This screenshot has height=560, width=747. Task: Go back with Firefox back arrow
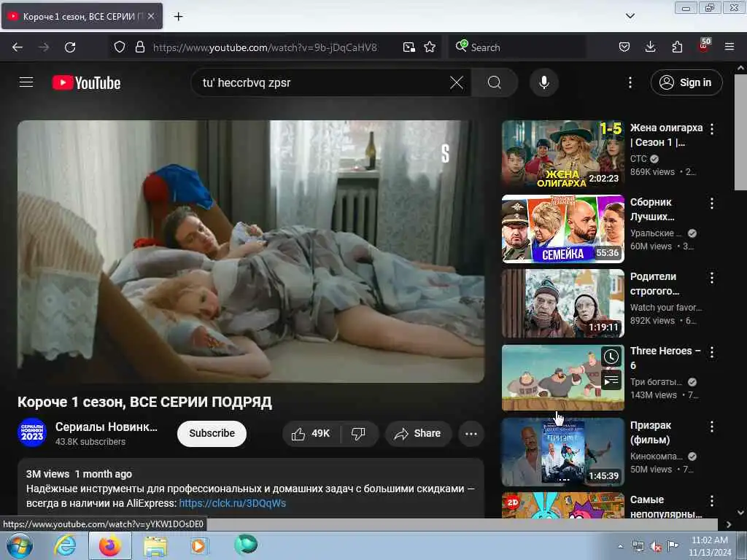click(x=18, y=47)
